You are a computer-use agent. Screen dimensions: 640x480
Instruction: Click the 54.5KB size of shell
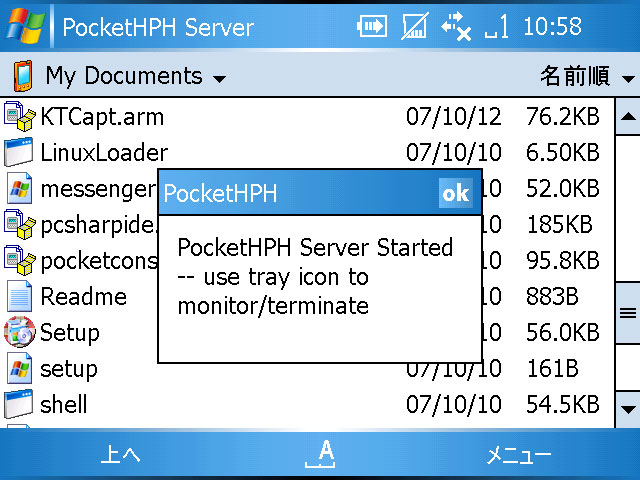pyautogui.click(x=563, y=404)
